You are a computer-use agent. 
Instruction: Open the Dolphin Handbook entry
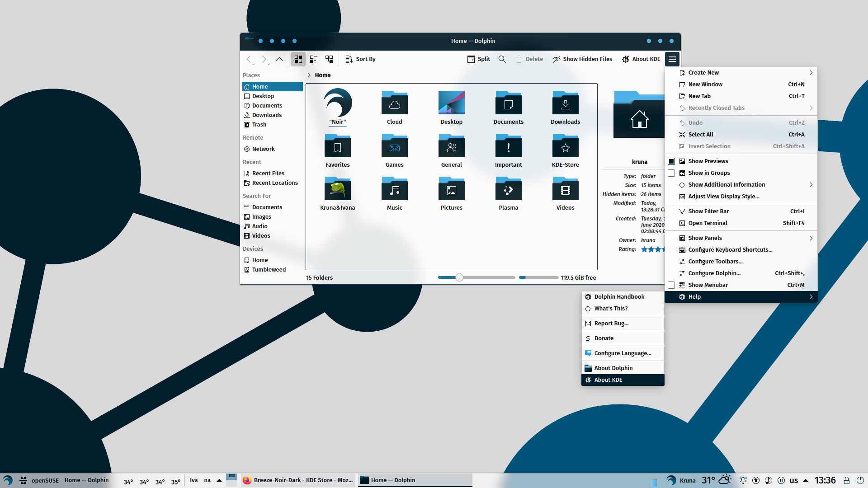pos(623,297)
